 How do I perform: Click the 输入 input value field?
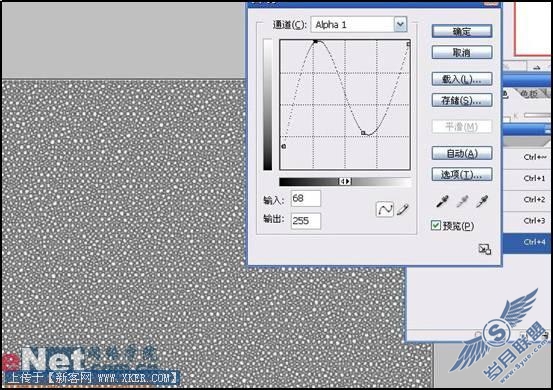(x=306, y=199)
